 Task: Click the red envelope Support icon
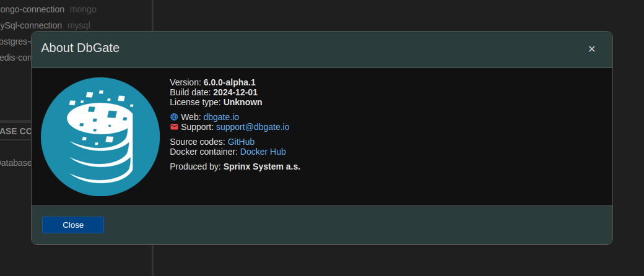(174, 127)
